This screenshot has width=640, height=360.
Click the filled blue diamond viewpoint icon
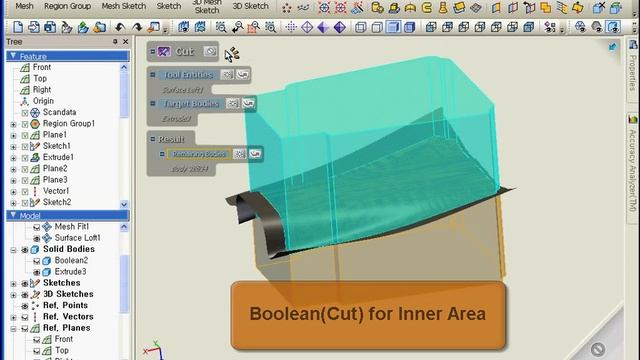pos(340,27)
